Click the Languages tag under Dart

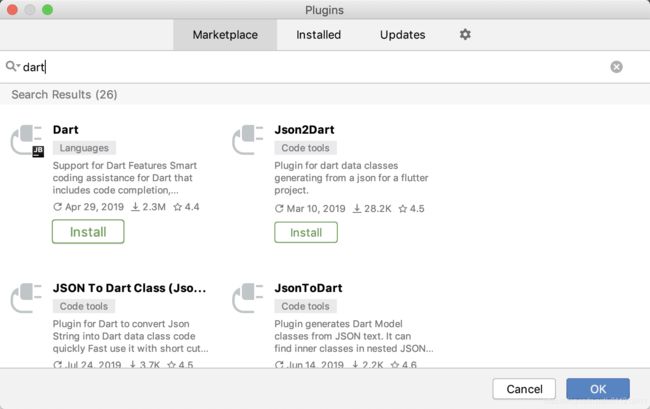(84, 148)
